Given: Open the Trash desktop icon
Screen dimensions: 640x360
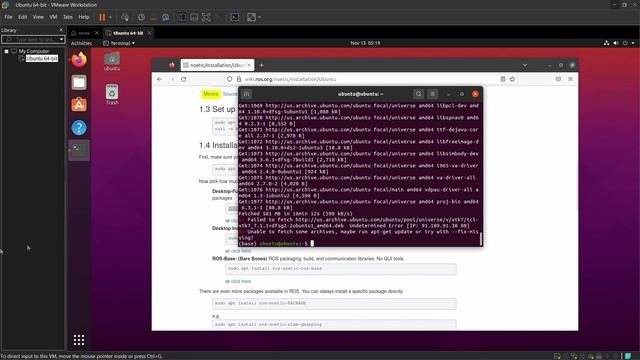Looking at the screenshot, I should tap(112, 94).
